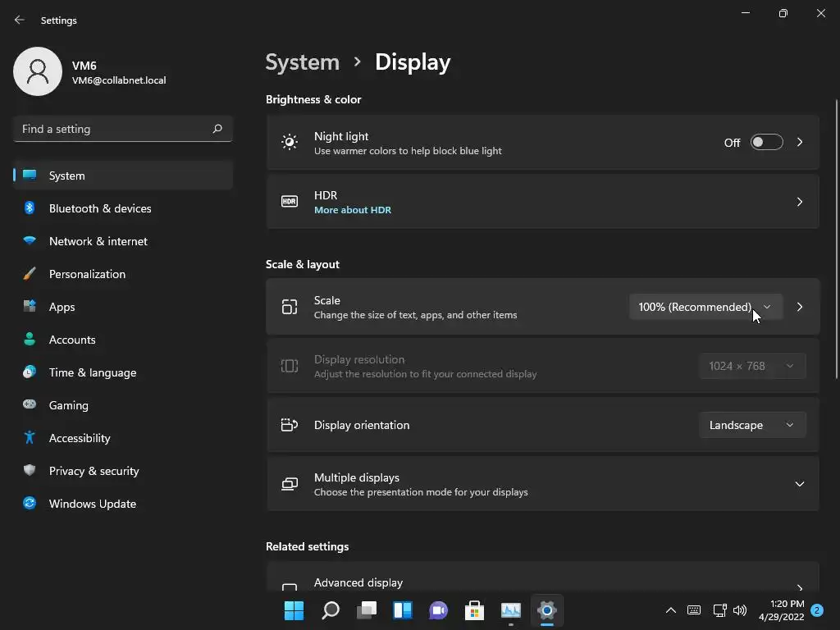Viewport: 840px width, 630px height.
Task: Open the performance monitor taskbar app
Action: (x=510, y=610)
